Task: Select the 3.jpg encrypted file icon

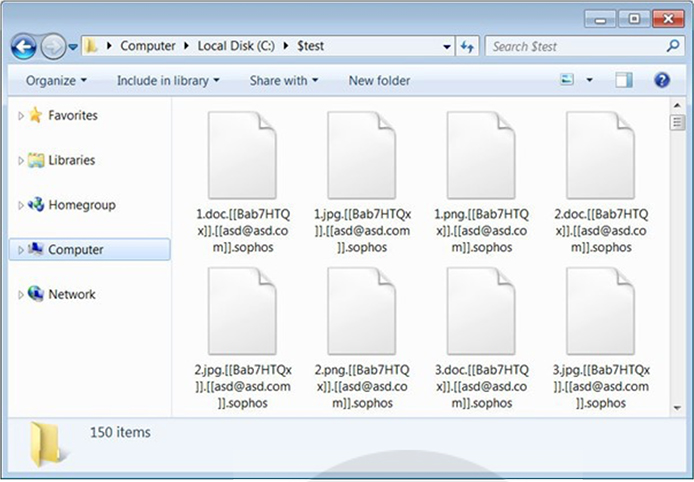Action: pyautogui.click(x=601, y=311)
